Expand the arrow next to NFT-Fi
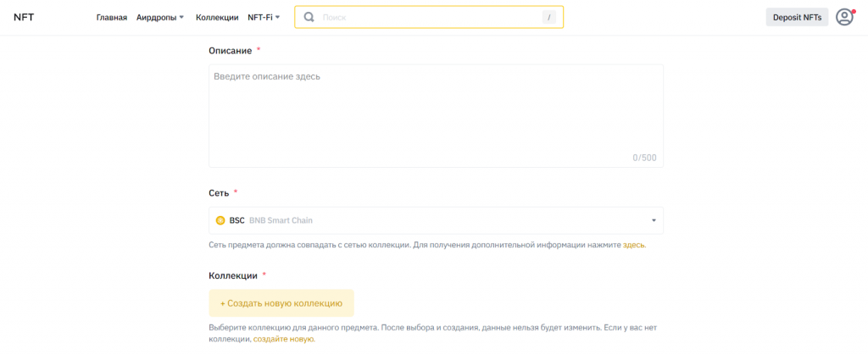The width and height of the screenshot is (868, 355). [x=277, y=18]
